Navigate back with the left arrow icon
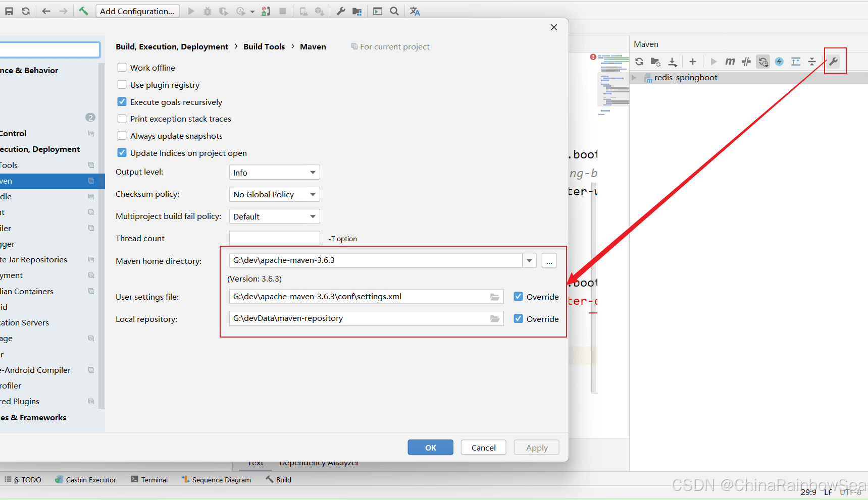Viewport: 868px width, 500px height. click(x=46, y=11)
